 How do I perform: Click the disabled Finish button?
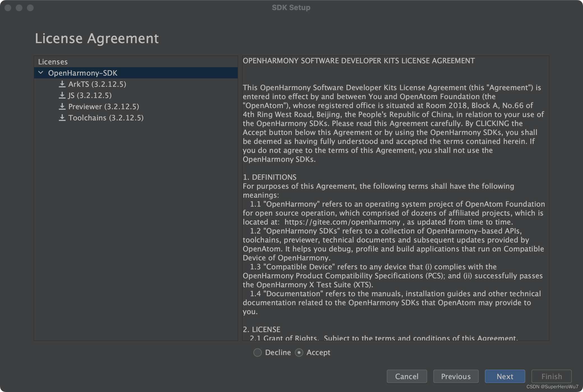click(x=551, y=376)
